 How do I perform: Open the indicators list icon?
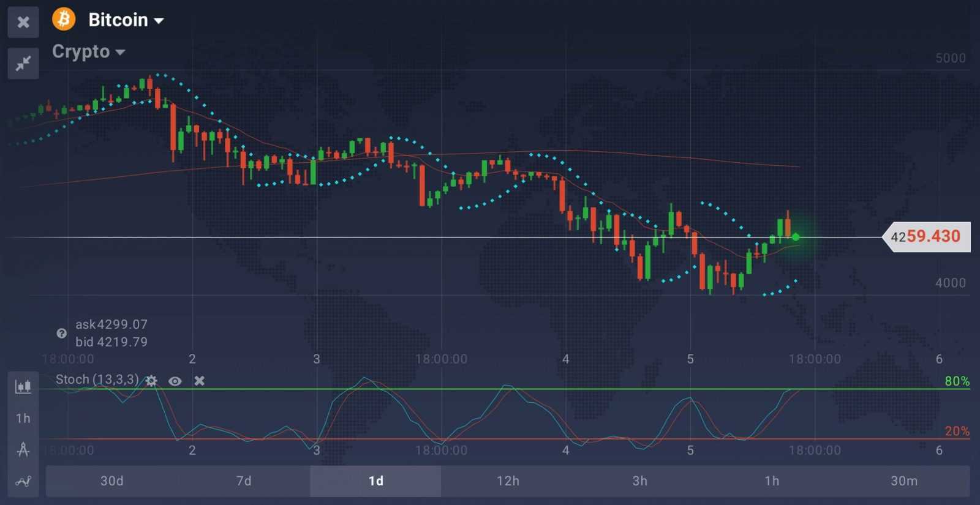pos(23,482)
